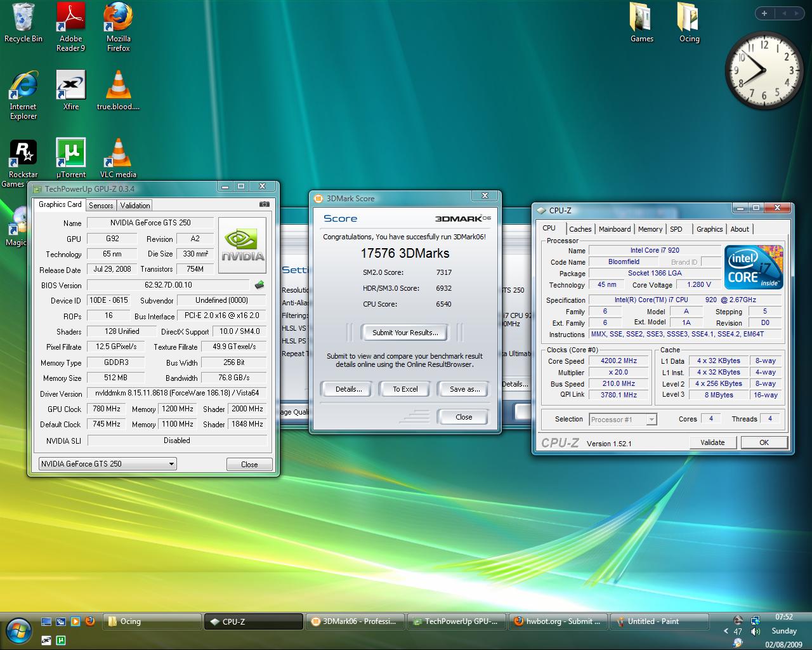This screenshot has width=812, height=650.
Task: Open the About tab in CPU-Z
Action: click(x=740, y=229)
